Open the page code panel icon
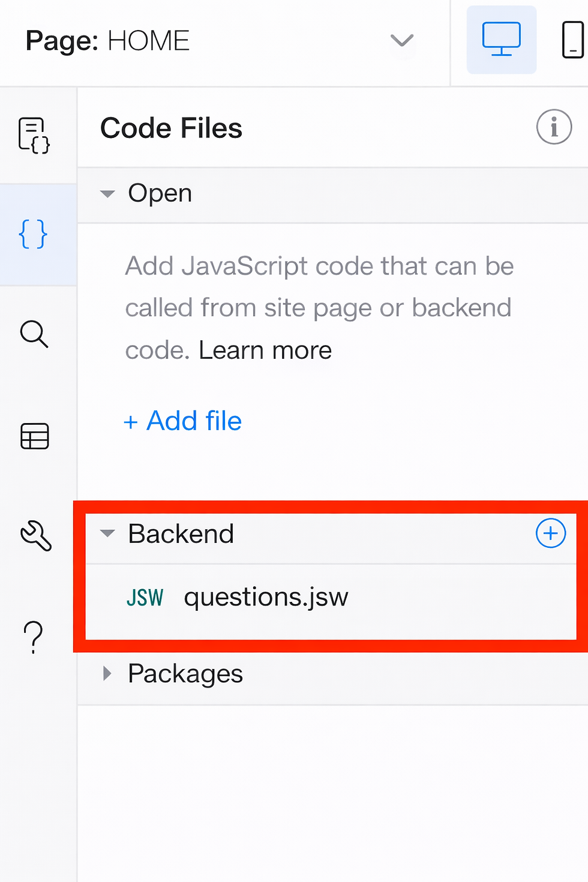This screenshot has height=882, width=588. tap(33, 136)
